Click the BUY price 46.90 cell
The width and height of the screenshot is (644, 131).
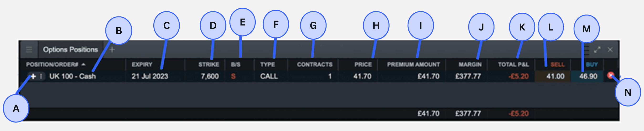[x=588, y=76]
